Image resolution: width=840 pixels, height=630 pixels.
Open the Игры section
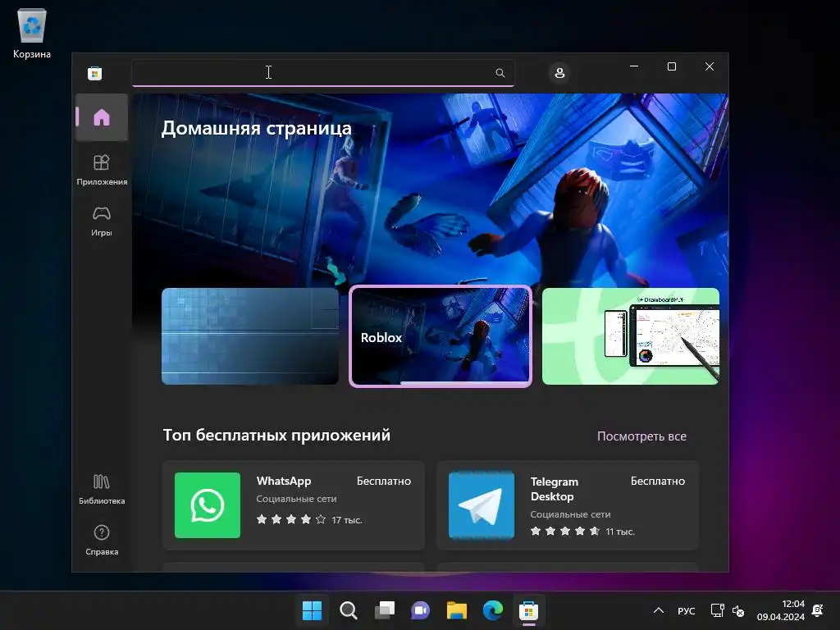[101, 221]
